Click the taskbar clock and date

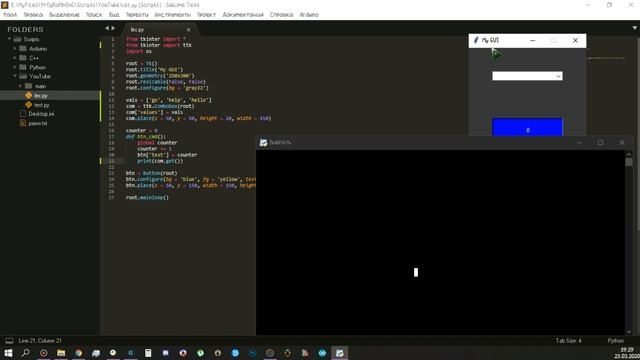coord(627,353)
